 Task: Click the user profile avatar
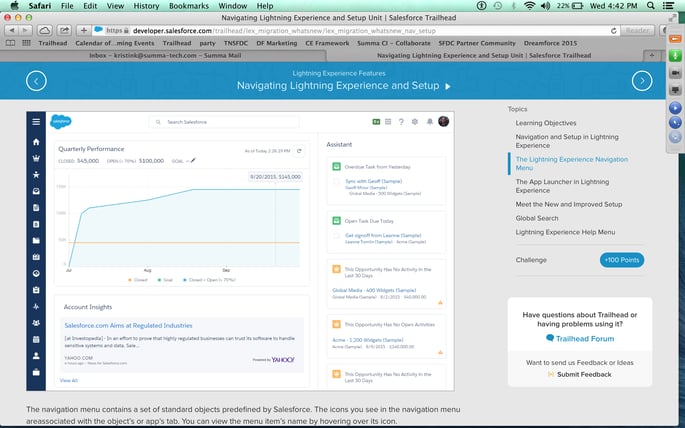pos(443,121)
